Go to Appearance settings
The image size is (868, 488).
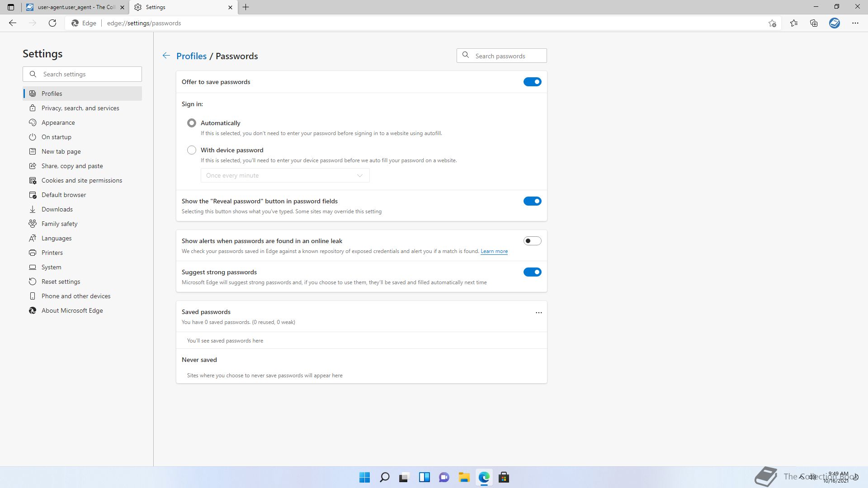click(82, 122)
